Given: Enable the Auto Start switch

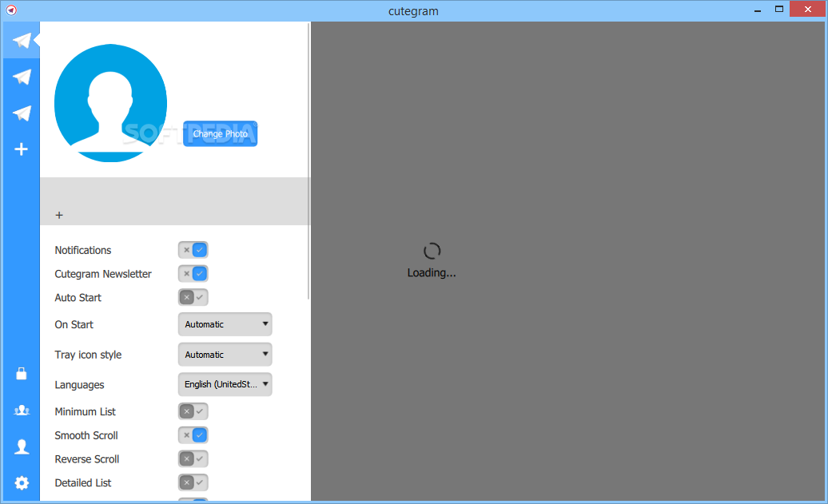Looking at the screenshot, I should [193, 298].
